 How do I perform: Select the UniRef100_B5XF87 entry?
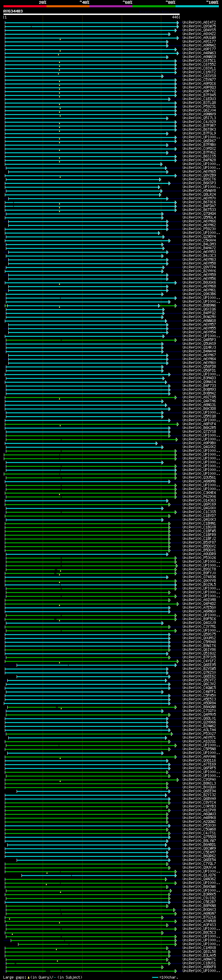[199, 543]
